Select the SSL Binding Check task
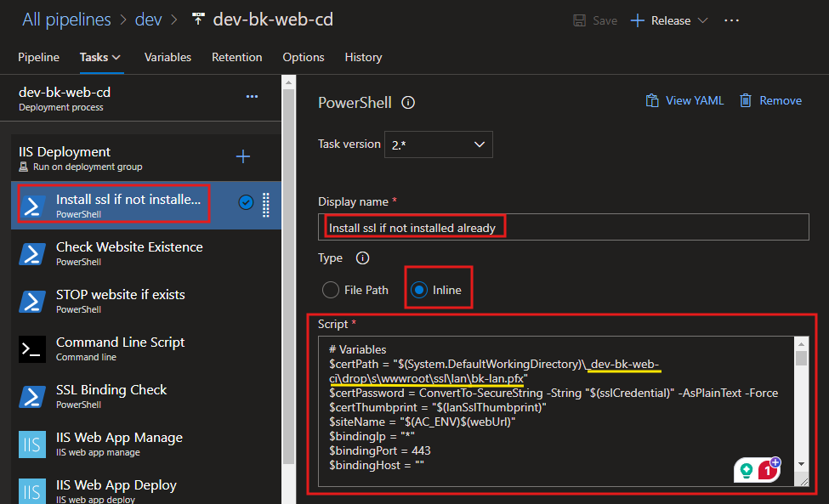The height and width of the screenshot is (504, 829). [x=146, y=396]
